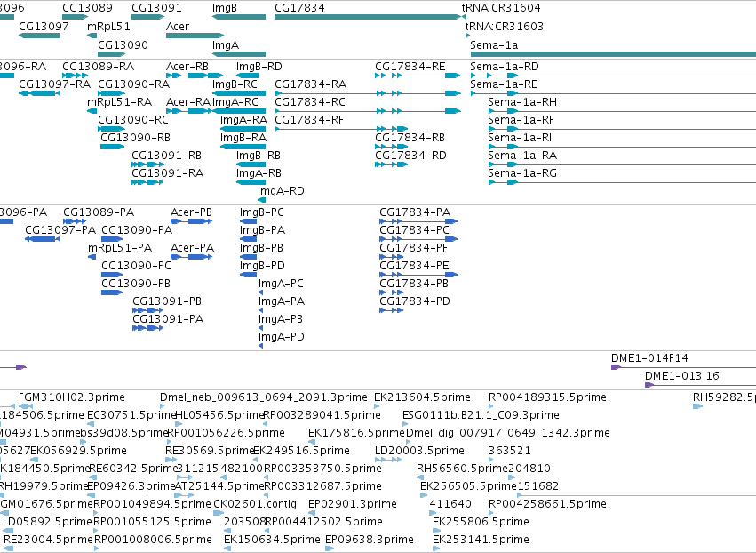Click transcript Sema-1a-RE

[504, 84]
